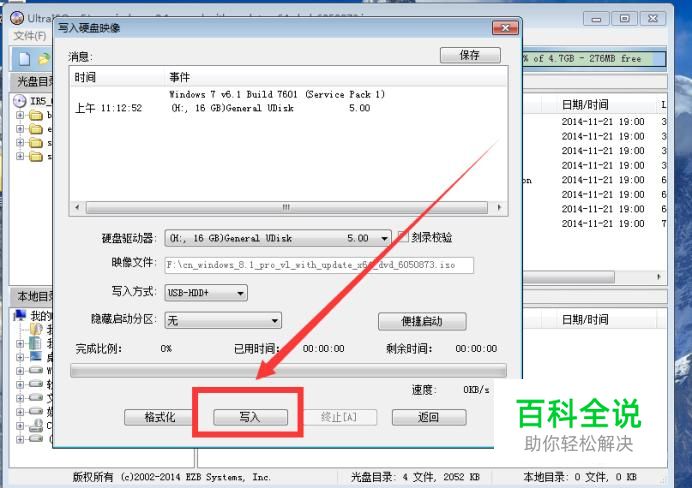The height and width of the screenshot is (488, 692).
Task: Select the folder icon labeled e
Action: pos(36,129)
